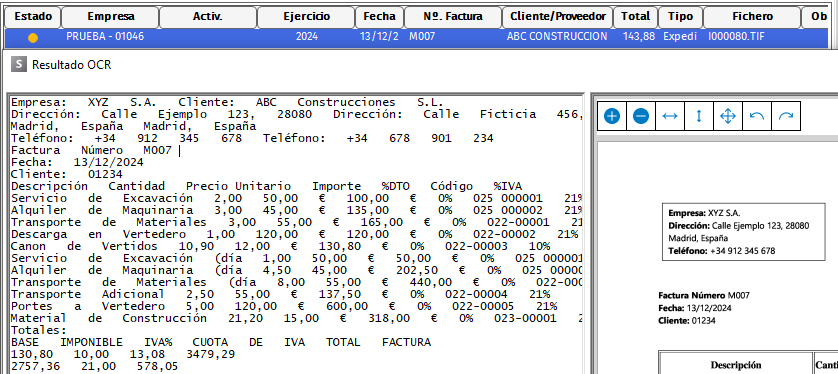Click the Expedi type cell
This screenshot has height=374, width=838.
pos(680,37)
